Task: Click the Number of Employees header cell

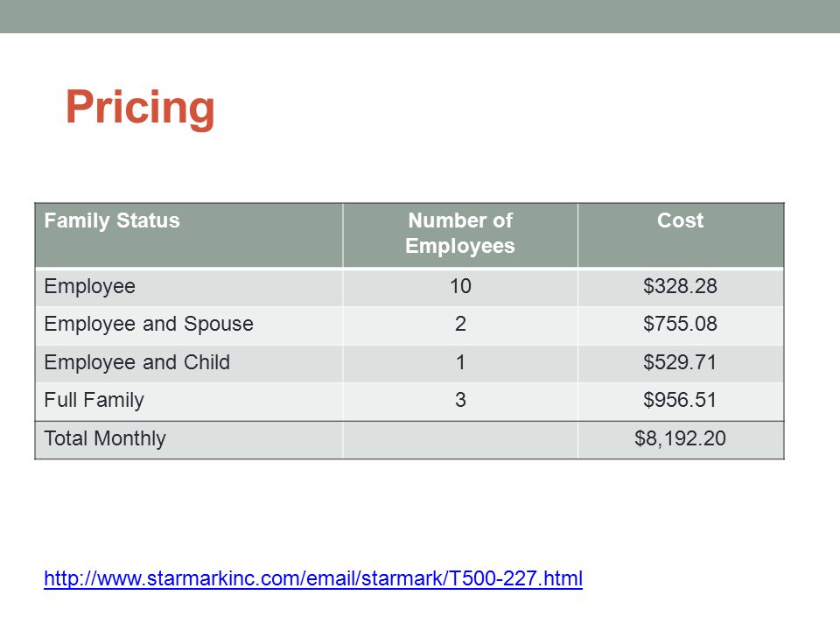Action: 460,235
